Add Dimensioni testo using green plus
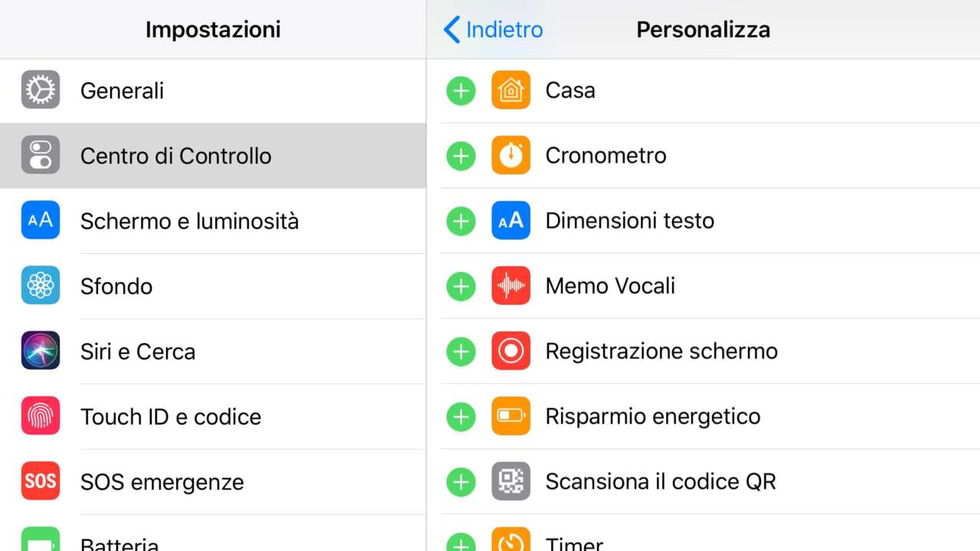This screenshot has height=551, width=980. (x=461, y=221)
